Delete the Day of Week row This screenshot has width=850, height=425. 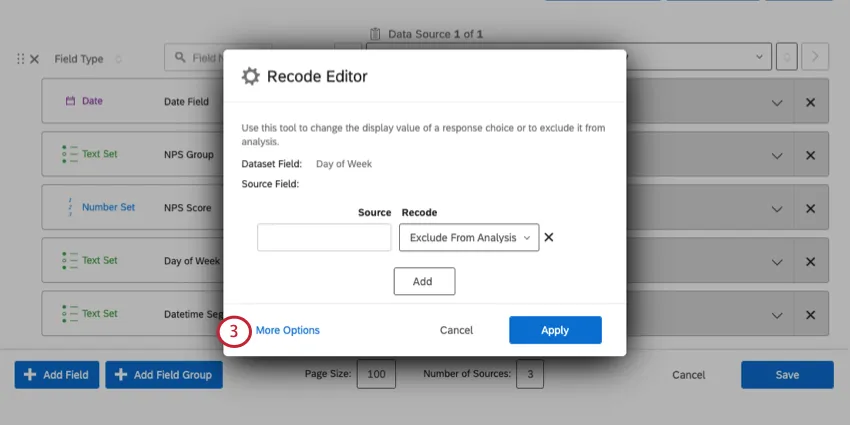[x=810, y=262]
